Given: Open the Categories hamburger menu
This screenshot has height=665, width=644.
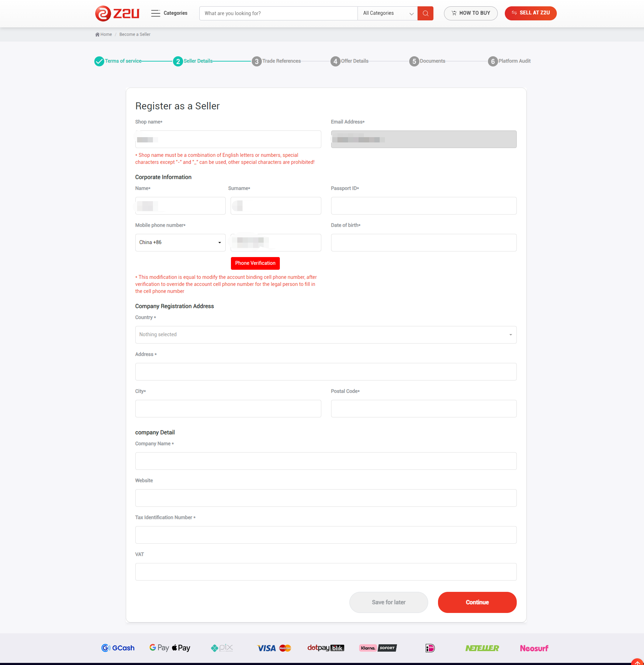Looking at the screenshot, I should tap(155, 13).
